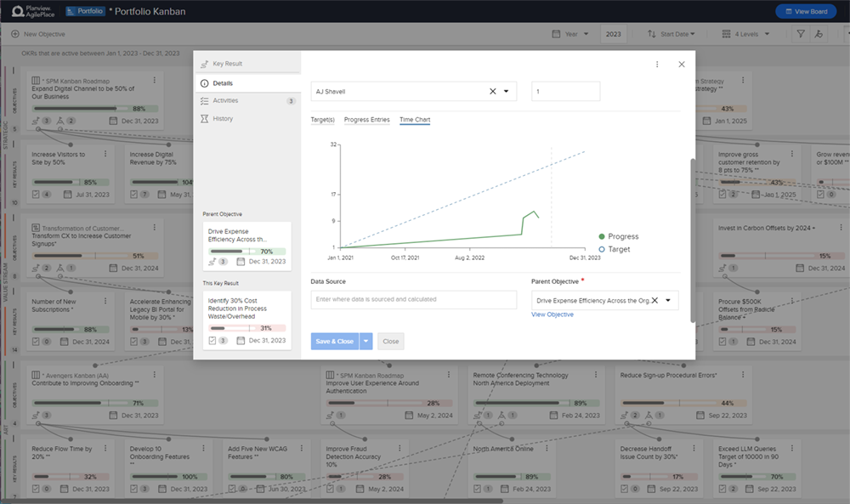Expand the Parent Objective dropdown arrow
This screenshot has width=850, height=504.
(x=668, y=300)
